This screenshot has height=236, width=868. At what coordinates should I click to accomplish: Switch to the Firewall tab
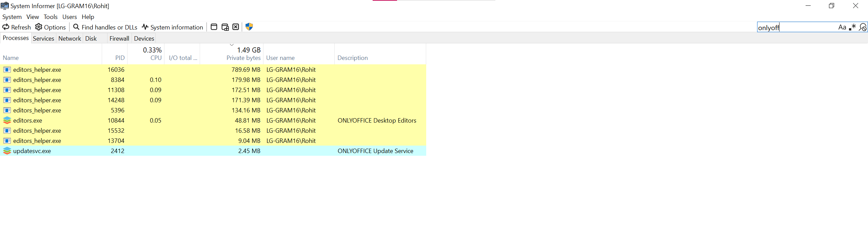[119, 39]
